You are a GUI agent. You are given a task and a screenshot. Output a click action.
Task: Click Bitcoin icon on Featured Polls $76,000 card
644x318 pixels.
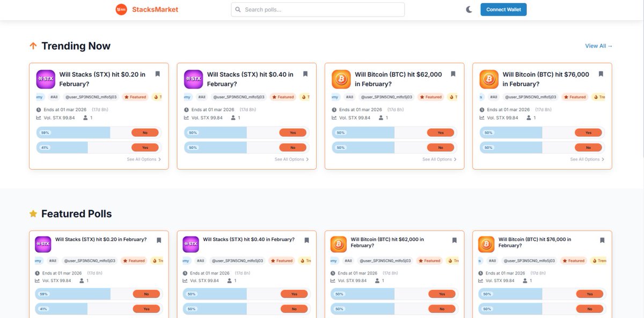[x=486, y=244]
